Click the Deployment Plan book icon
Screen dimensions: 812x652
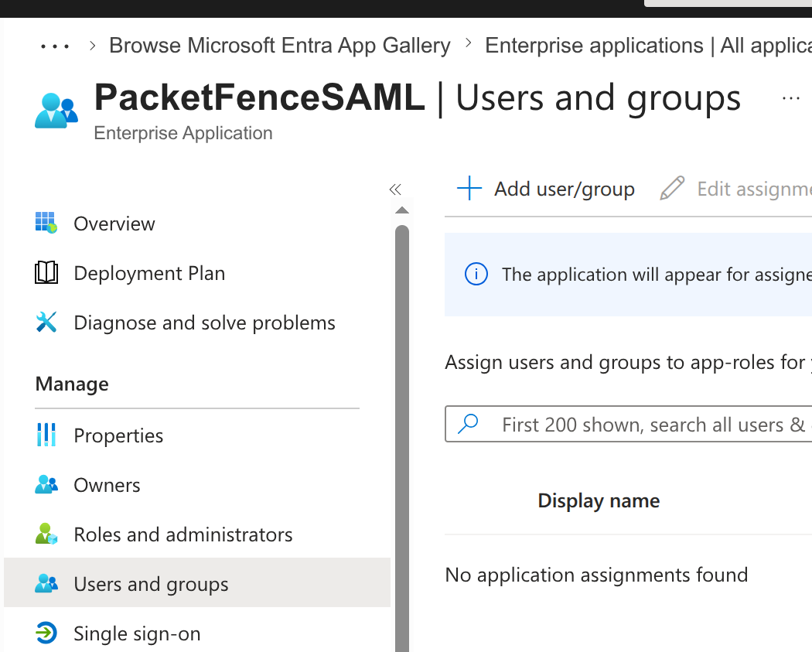click(x=46, y=272)
